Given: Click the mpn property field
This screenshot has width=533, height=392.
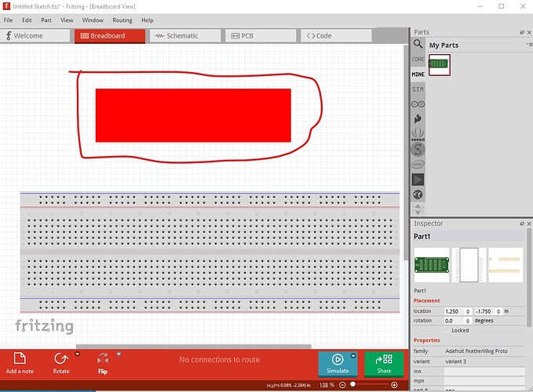Looking at the screenshot, I should pos(484,381).
